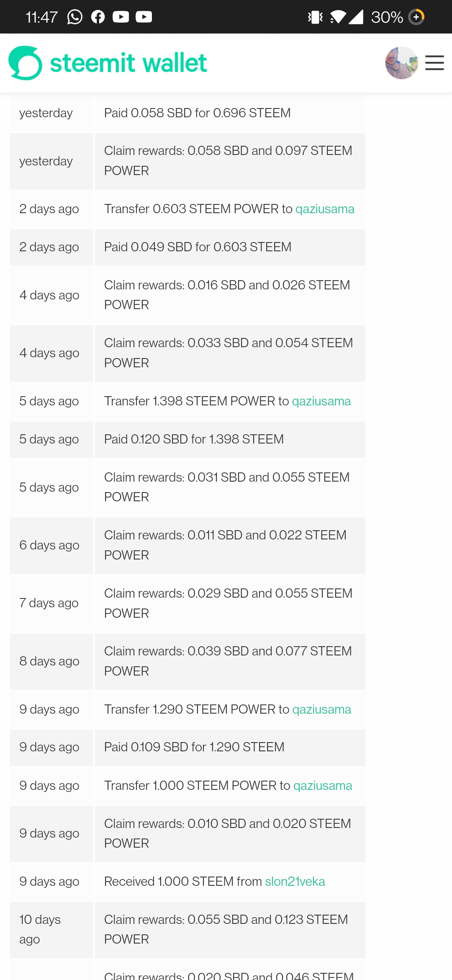The width and height of the screenshot is (452, 980).
Task: Open the steemit wallet title text
Action: point(128,63)
